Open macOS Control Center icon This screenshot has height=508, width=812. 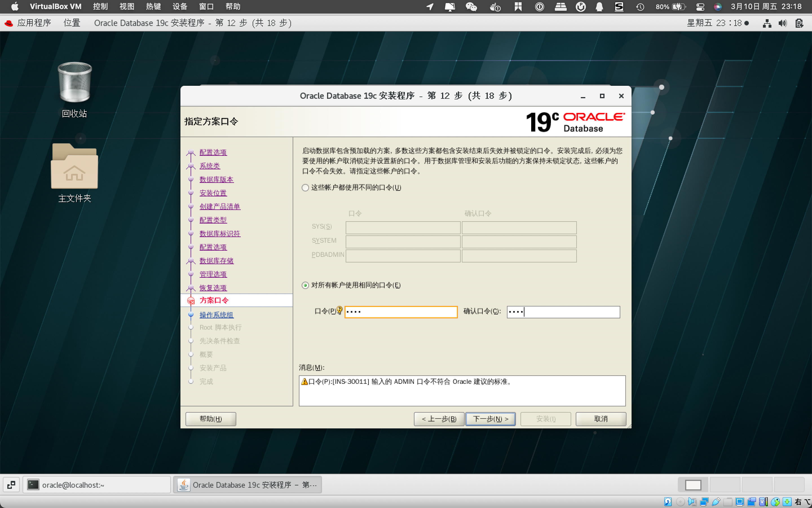(x=700, y=6)
